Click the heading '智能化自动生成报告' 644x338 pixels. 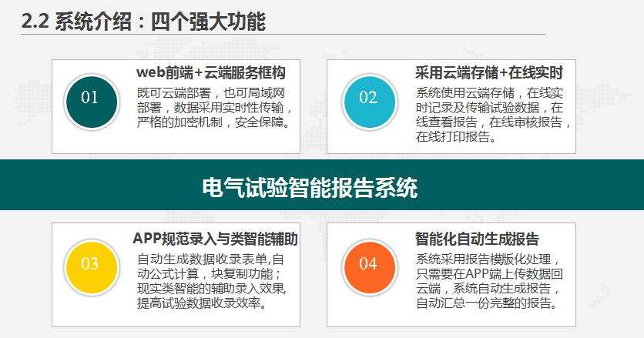click(x=477, y=239)
